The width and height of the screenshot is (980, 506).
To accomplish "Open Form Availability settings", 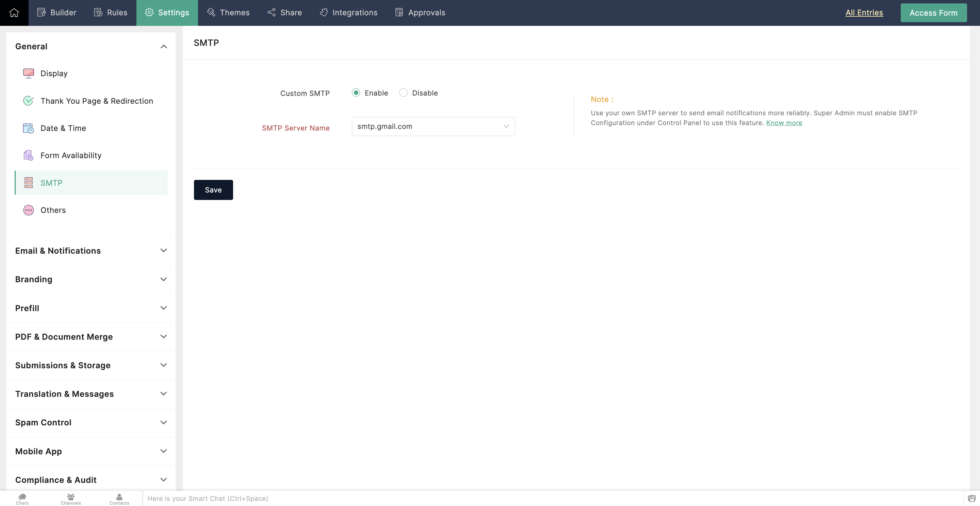I will point(91,155).
